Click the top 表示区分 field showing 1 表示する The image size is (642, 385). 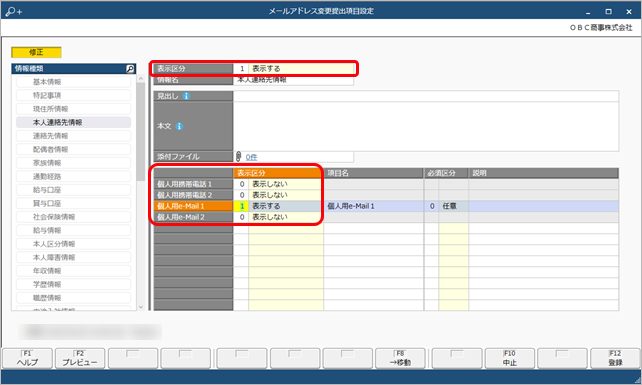pyautogui.click(x=294, y=69)
